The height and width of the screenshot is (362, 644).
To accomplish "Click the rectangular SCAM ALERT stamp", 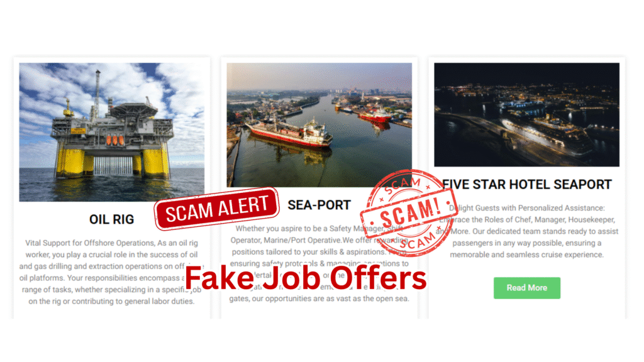I will (216, 209).
